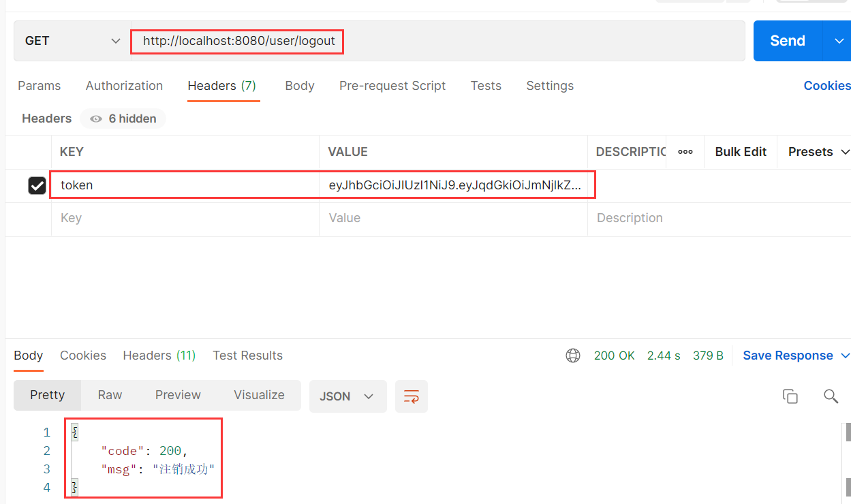The width and height of the screenshot is (851, 504).
Task: Click the DESCRIPTION column header
Action: (x=631, y=152)
